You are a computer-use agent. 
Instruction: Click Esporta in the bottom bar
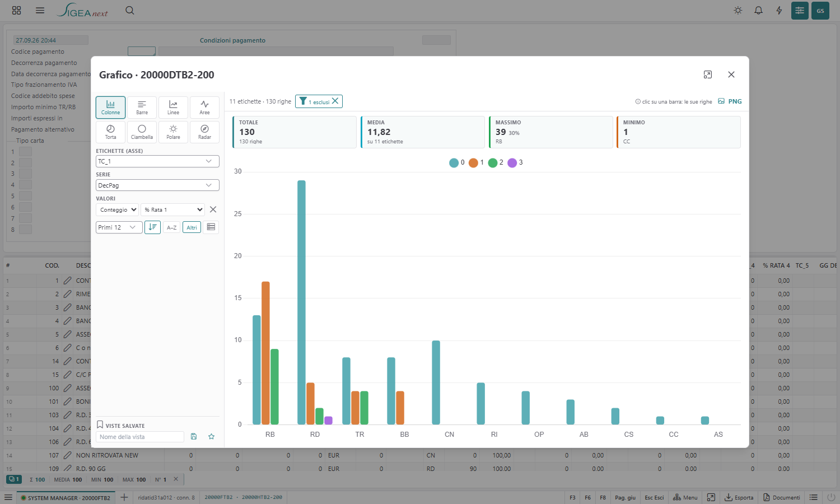(739, 497)
